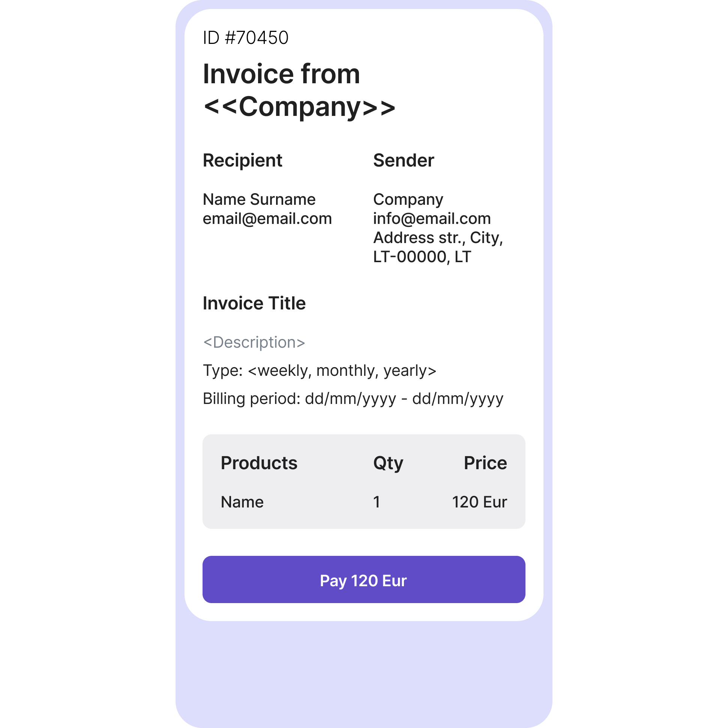The width and height of the screenshot is (728, 728).
Task: Click the 120 Eur price value
Action: click(479, 502)
